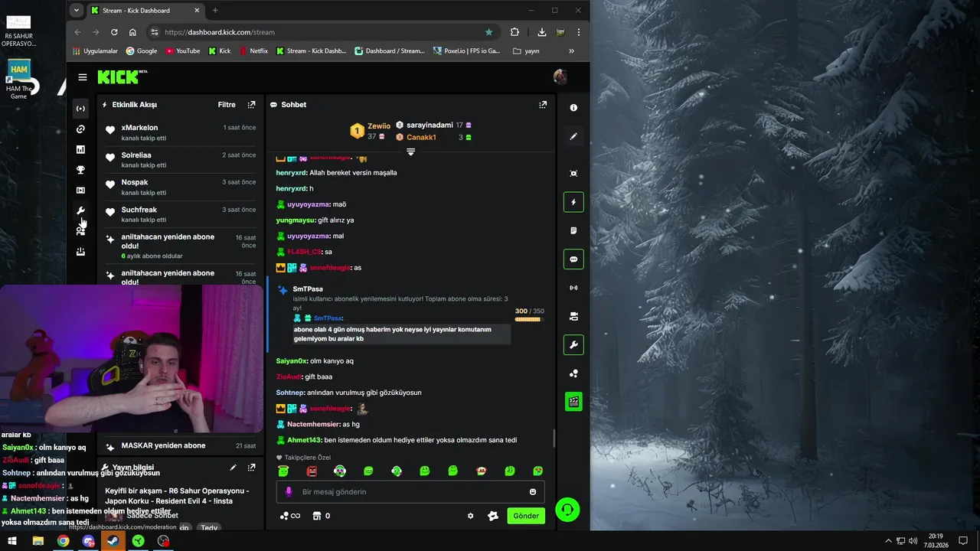
Task: Click the address bar URL
Action: (x=219, y=32)
